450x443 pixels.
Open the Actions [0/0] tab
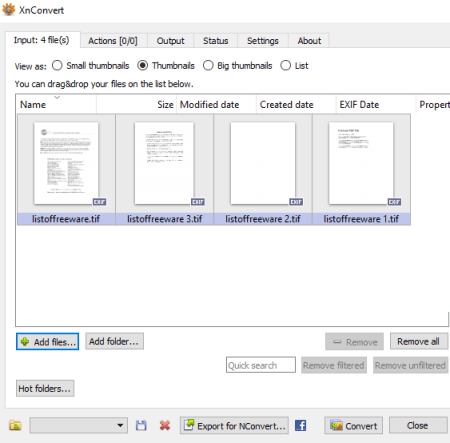coord(113,41)
